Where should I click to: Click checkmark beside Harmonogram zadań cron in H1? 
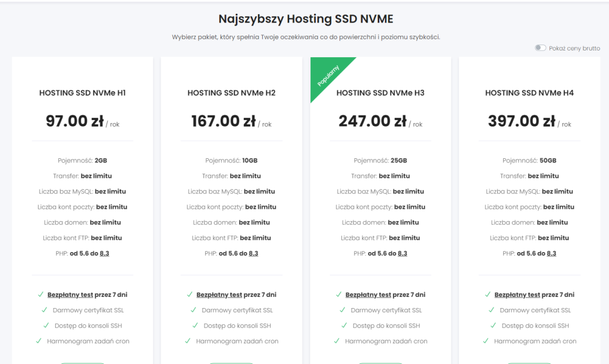[39, 341]
